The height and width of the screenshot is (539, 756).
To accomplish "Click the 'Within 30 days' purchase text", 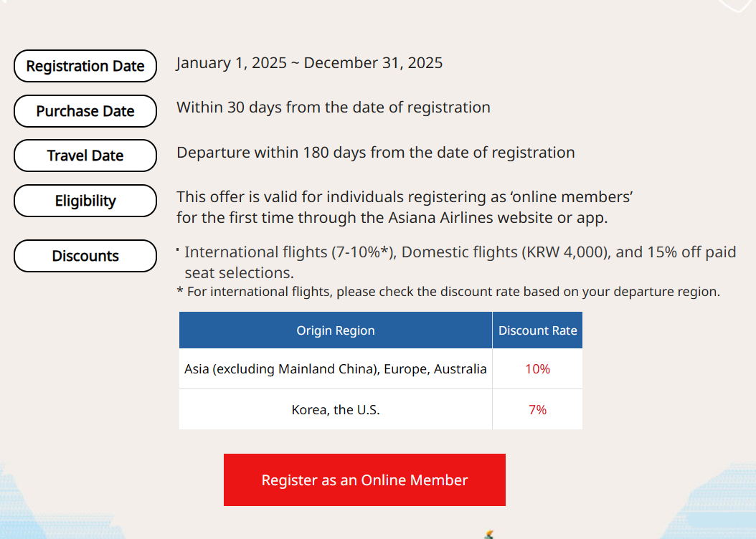I will 334,108.
